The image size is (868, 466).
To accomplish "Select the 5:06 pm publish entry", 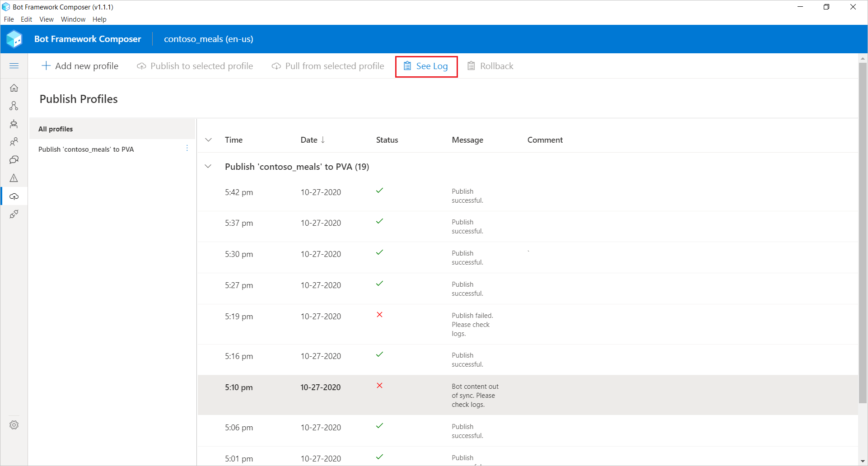I will pos(527,431).
